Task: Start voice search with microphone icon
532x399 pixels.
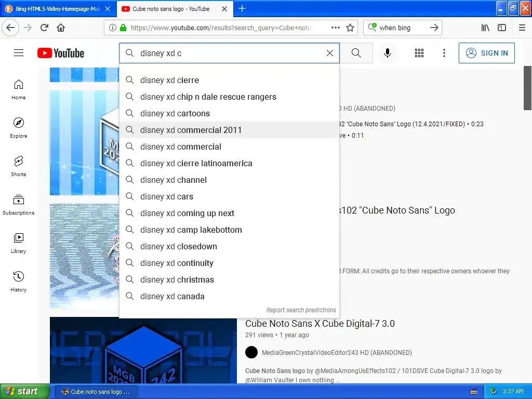Action: click(x=388, y=53)
